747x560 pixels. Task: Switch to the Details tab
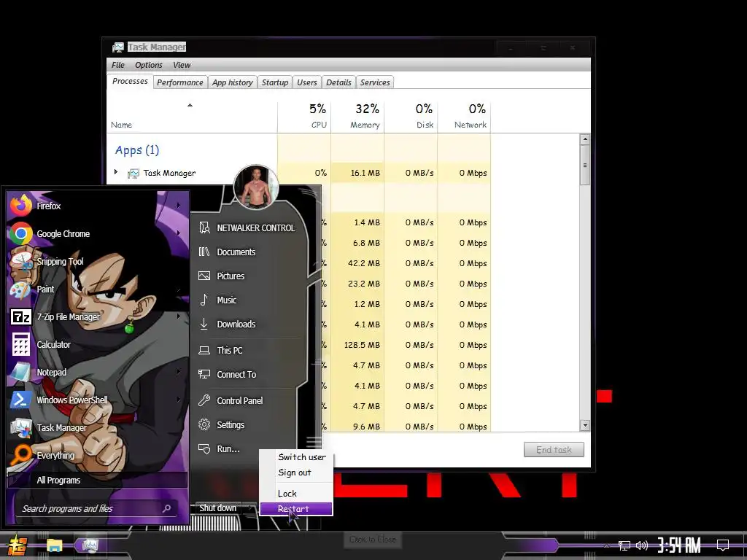(x=338, y=82)
